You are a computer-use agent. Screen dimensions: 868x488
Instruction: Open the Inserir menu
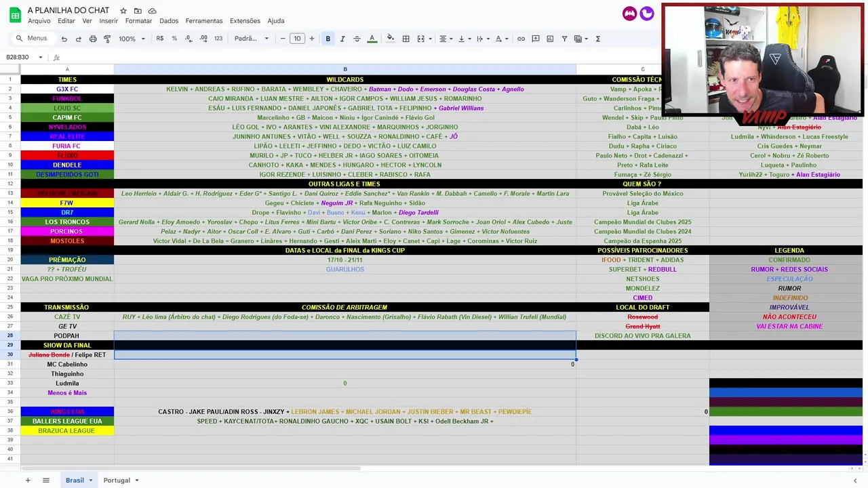(x=108, y=21)
